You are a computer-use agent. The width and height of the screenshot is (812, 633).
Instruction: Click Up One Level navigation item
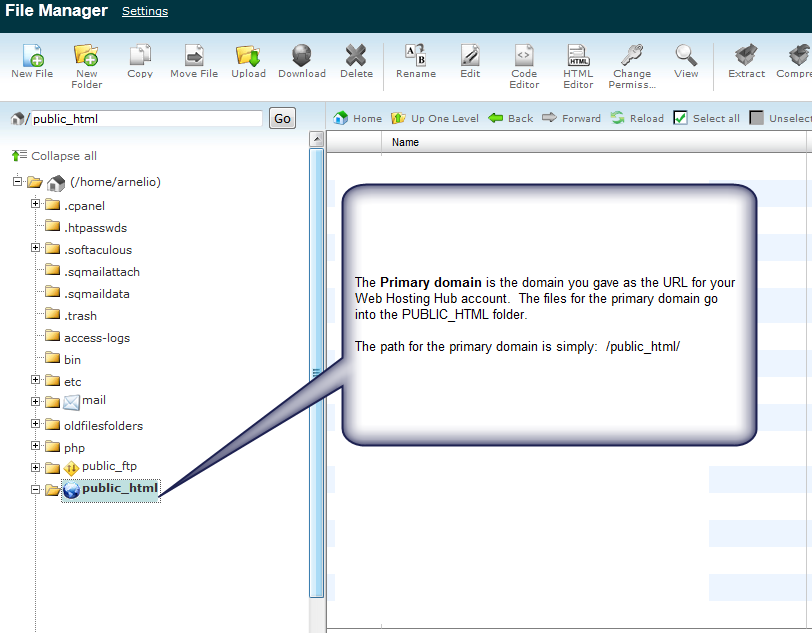(435, 118)
